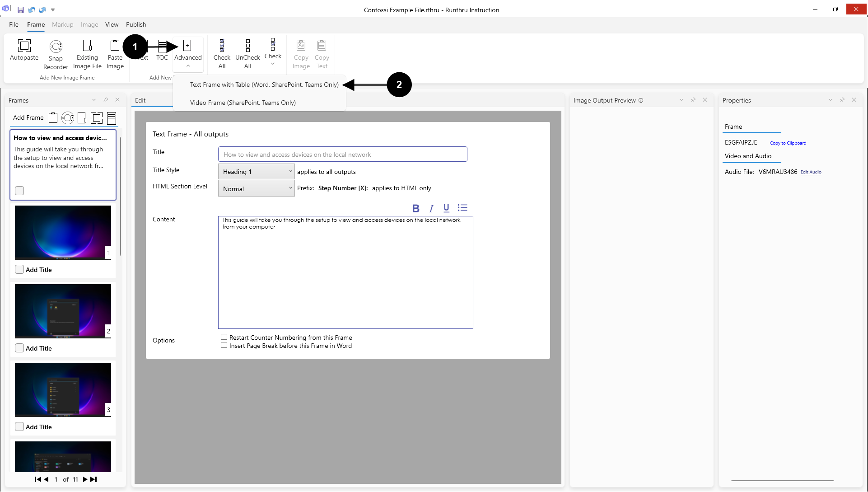Open the Title Style Heading 1 dropdown
Viewport: 868px width, 492px height.
click(x=256, y=172)
